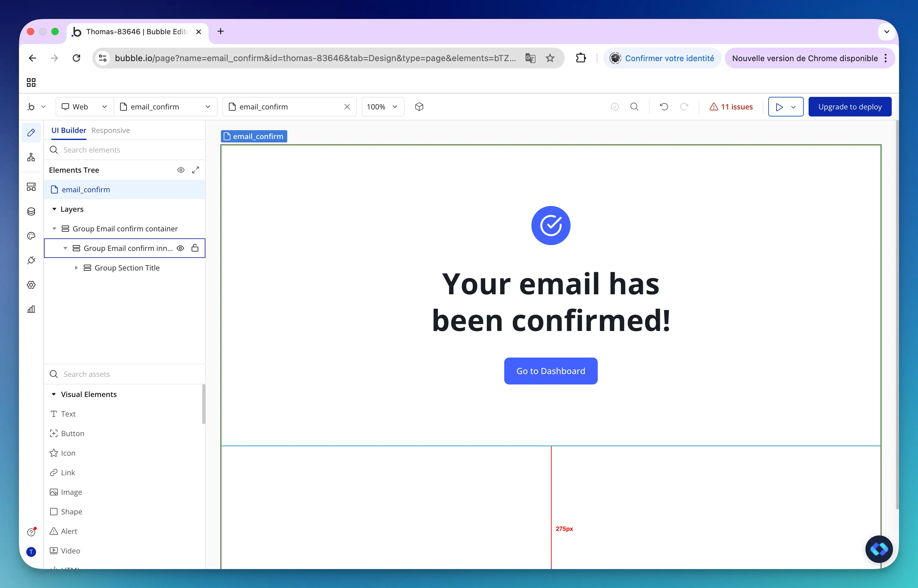Open the Data tab database icon
The height and width of the screenshot is (588, 918).
(31, 211)
